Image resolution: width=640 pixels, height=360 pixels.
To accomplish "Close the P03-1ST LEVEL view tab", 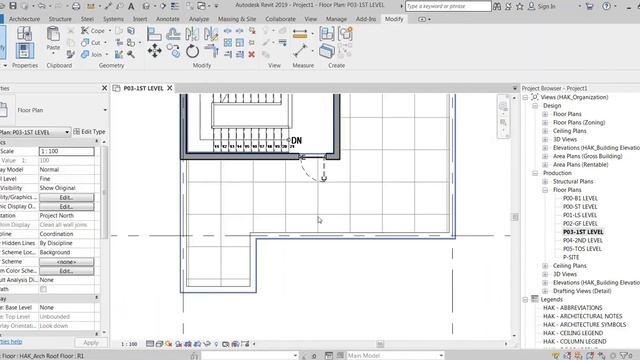I will [x=170, y=88].
